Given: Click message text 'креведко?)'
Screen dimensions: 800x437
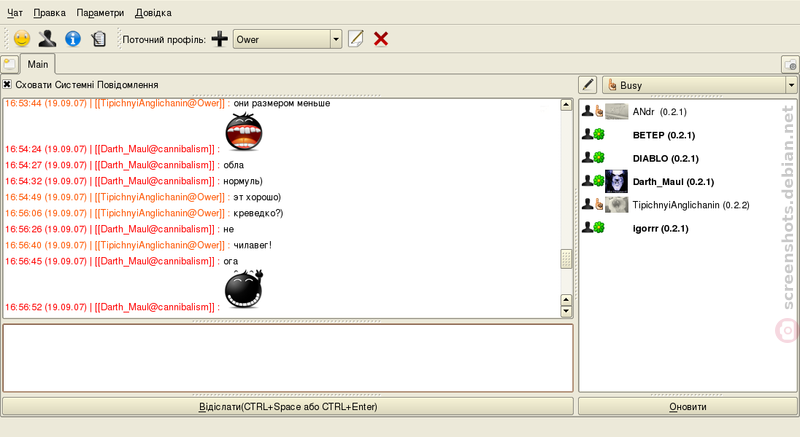Looking at the screenshot, I should click(x=258, y=213).
